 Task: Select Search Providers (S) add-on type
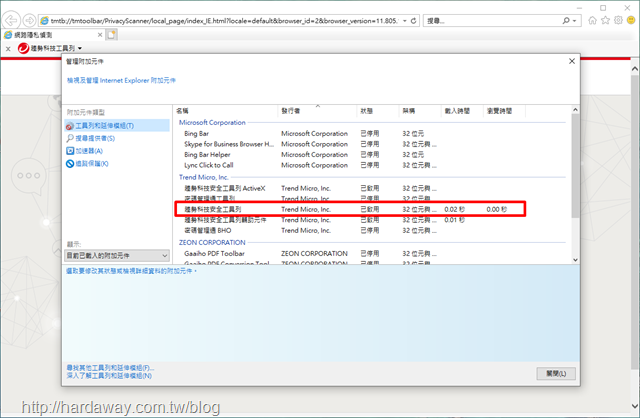point(91,138)
